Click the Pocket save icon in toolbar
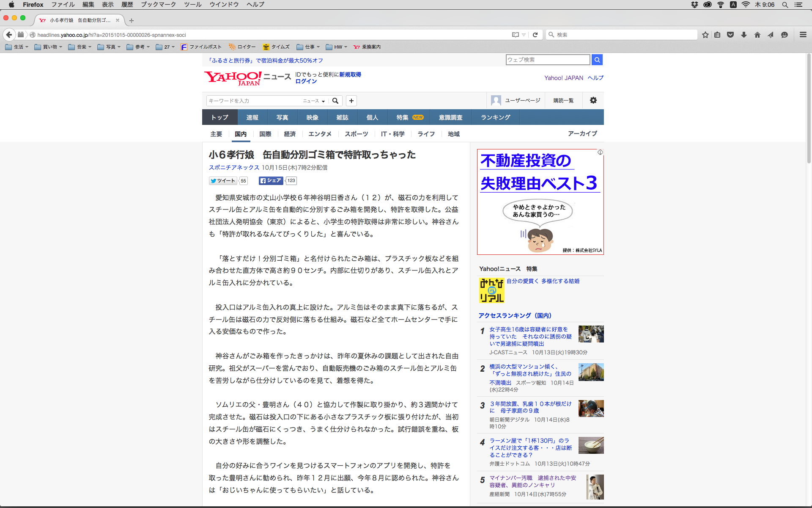Viewport: 812px width, 508px height. (730, 35)
